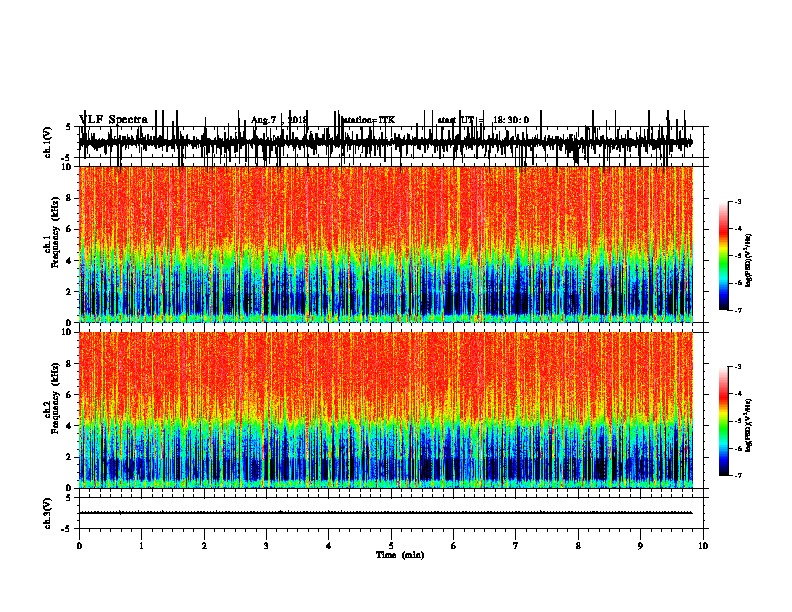Click the time axis tick label "9"

640,546
